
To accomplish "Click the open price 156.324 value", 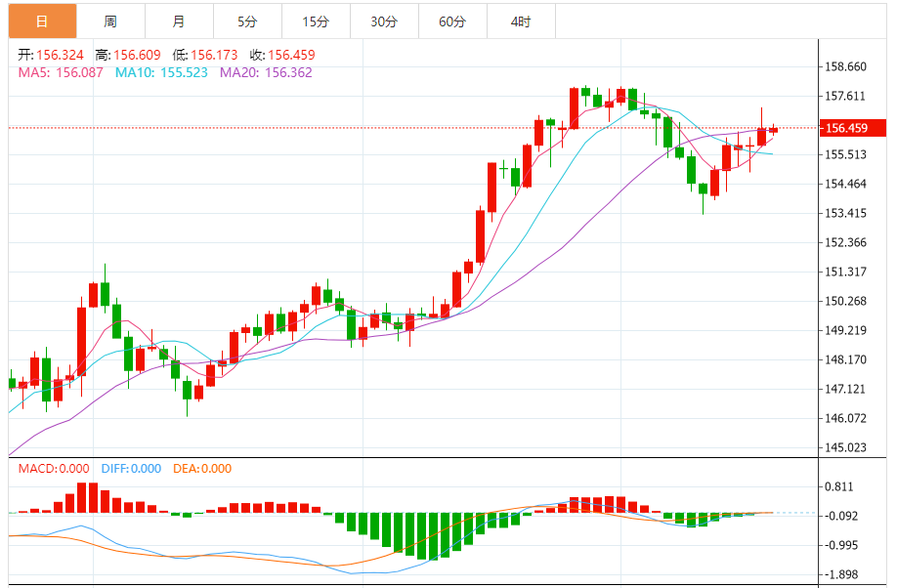I will [x=60, y=55].
